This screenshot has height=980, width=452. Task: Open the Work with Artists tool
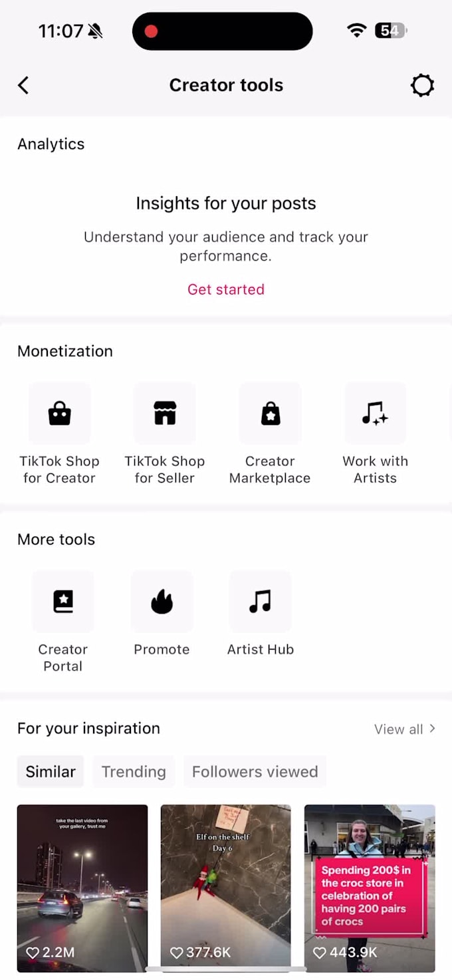[375, 413]
